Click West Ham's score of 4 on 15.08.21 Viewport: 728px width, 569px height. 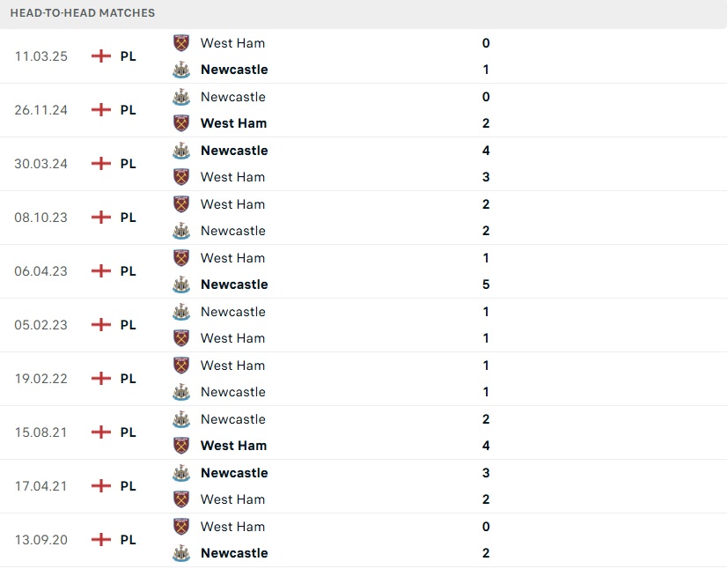486,446
